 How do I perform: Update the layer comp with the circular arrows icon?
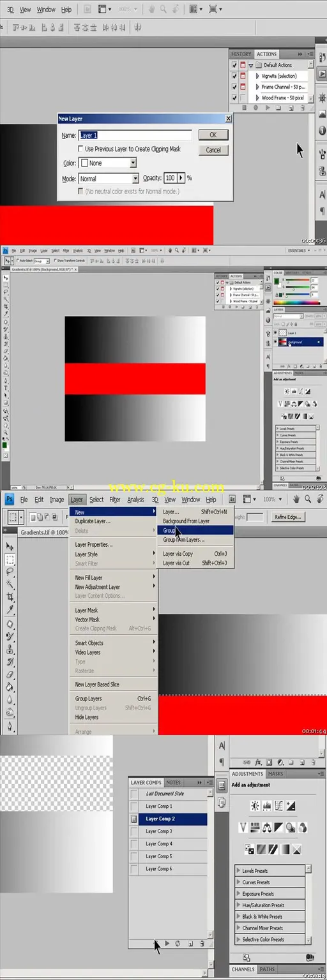(x=178, y=942)
